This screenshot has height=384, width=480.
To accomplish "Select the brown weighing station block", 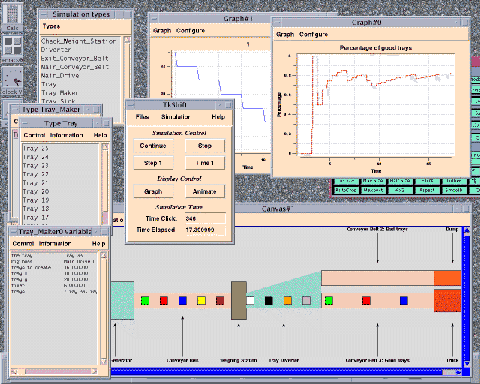I will click(x=239, y=301).
